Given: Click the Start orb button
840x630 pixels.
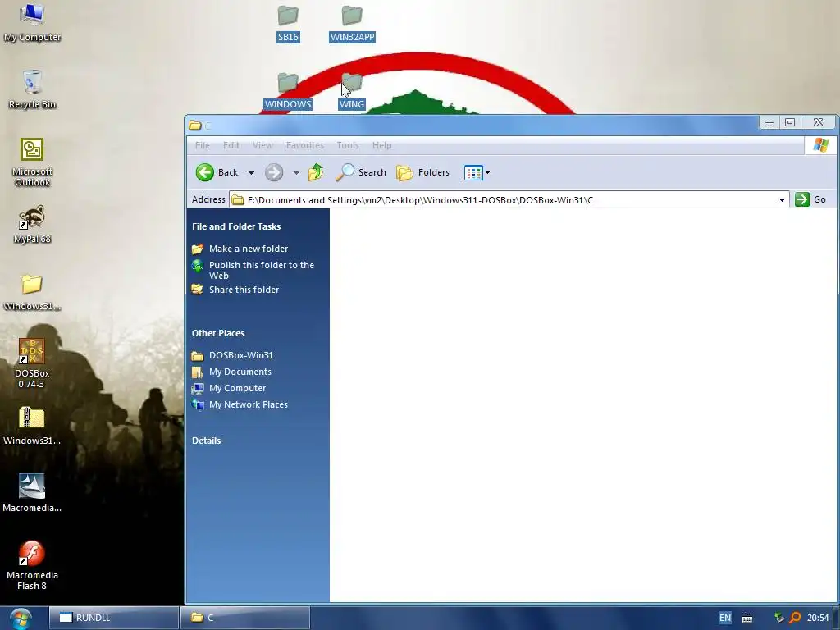Looking at the screenshot, I should click(21, 619).
